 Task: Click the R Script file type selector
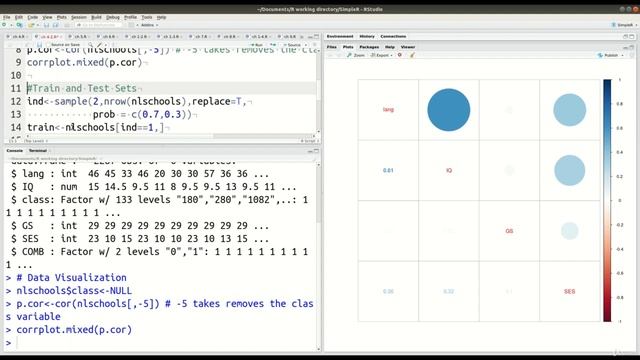309,141
